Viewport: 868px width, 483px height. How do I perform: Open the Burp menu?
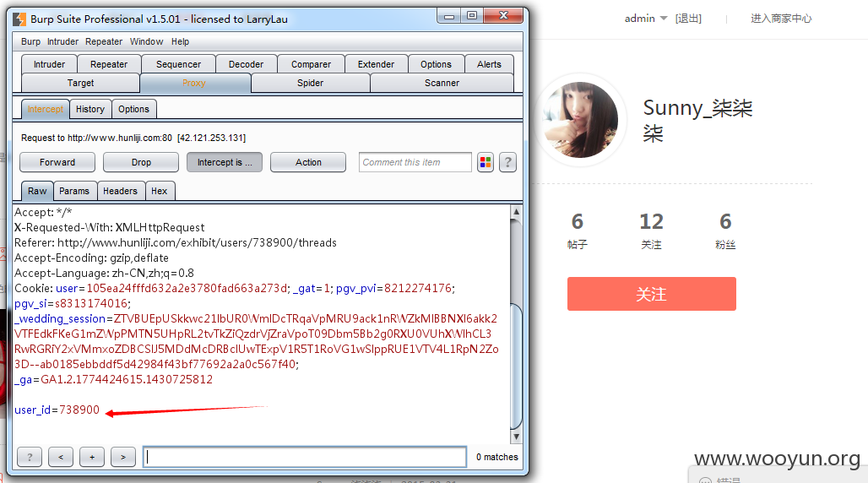30,41
